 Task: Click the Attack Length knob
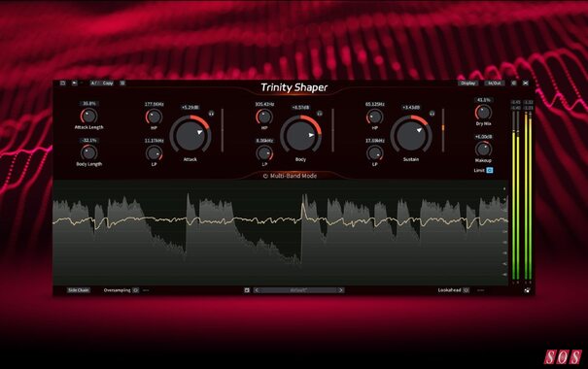[88, 116]
